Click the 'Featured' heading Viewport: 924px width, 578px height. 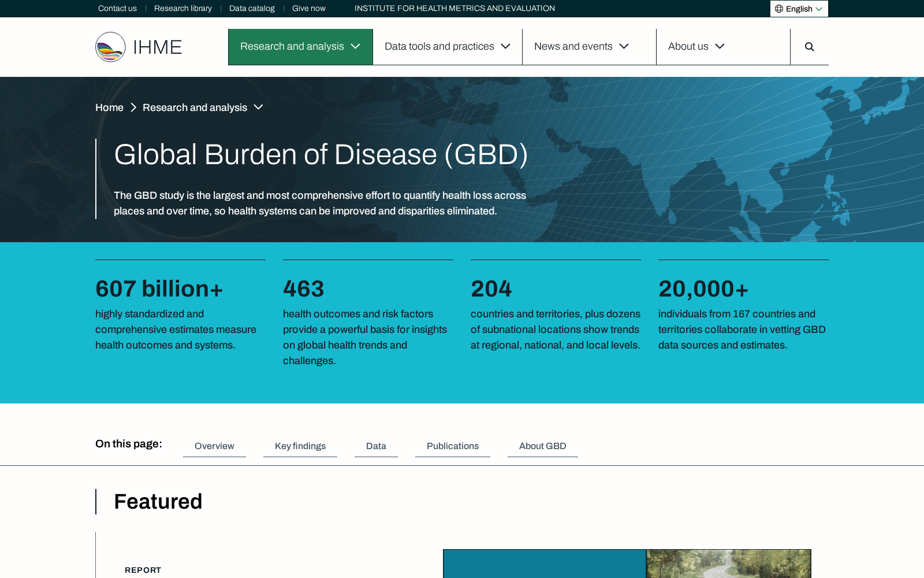(158, 502)
